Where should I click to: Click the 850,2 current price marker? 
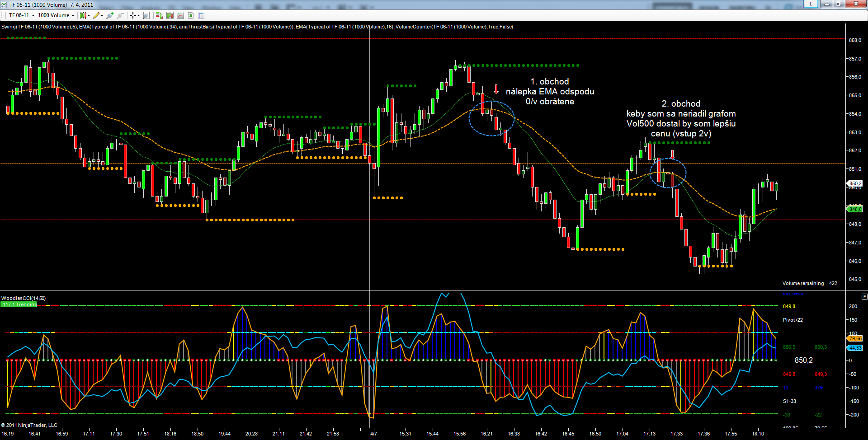pyautogui.click(x=854, y=183)
